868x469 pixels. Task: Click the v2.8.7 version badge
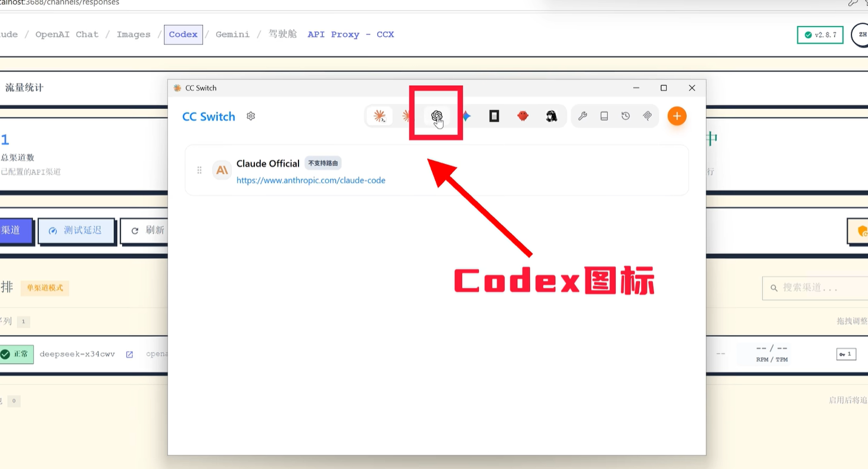pos(820,35)
